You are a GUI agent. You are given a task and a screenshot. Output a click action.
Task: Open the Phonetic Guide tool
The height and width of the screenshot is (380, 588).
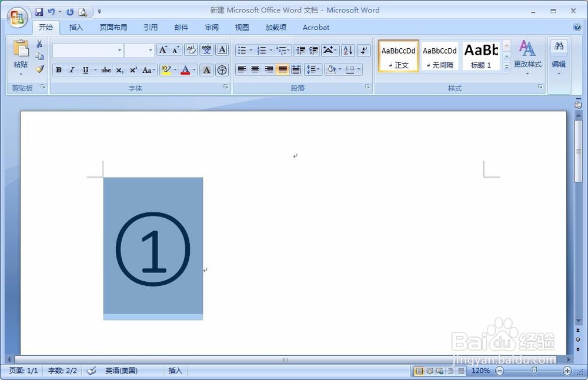(206, 50)
